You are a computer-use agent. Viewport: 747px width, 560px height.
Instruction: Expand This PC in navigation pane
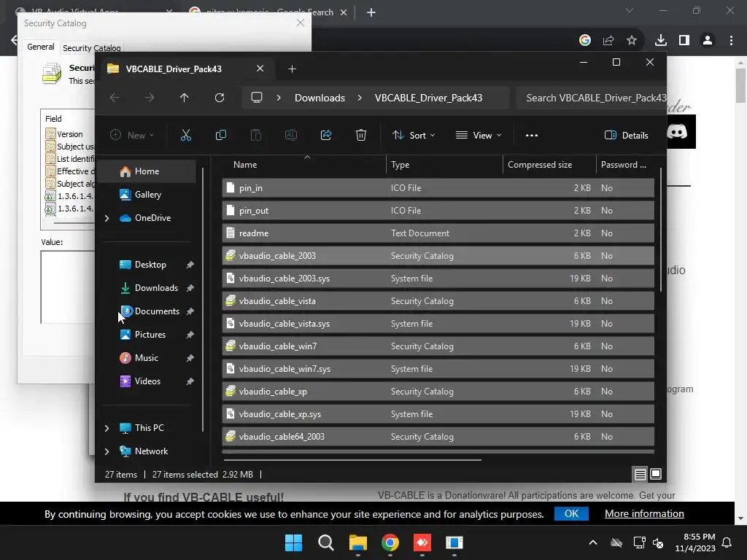coord(107,428)
